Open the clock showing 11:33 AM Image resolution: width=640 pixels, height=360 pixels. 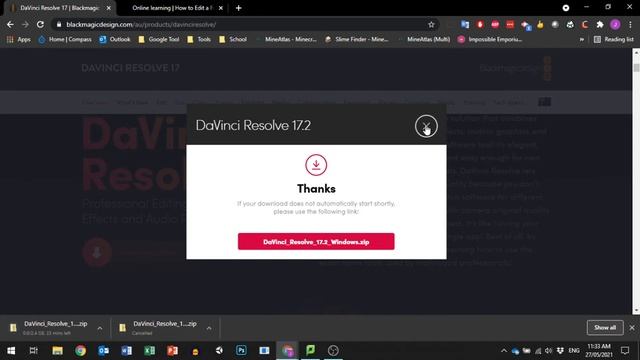click(x=599, y=351)
